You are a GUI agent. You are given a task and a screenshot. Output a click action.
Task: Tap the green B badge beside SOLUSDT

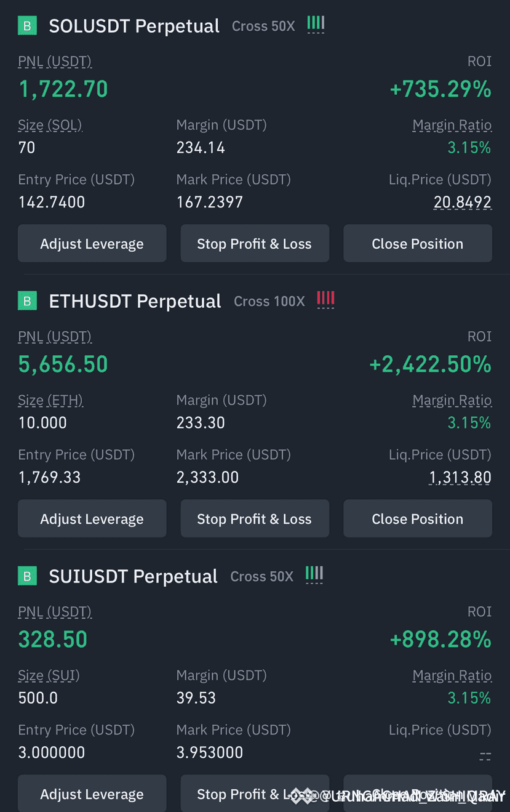pos(26,26)
